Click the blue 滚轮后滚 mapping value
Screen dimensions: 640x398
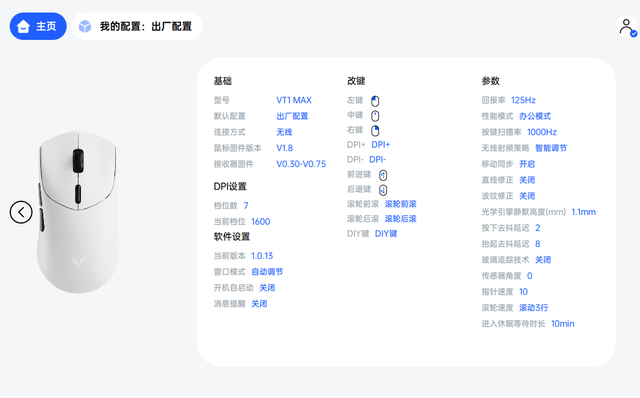[x=400, y=218]
